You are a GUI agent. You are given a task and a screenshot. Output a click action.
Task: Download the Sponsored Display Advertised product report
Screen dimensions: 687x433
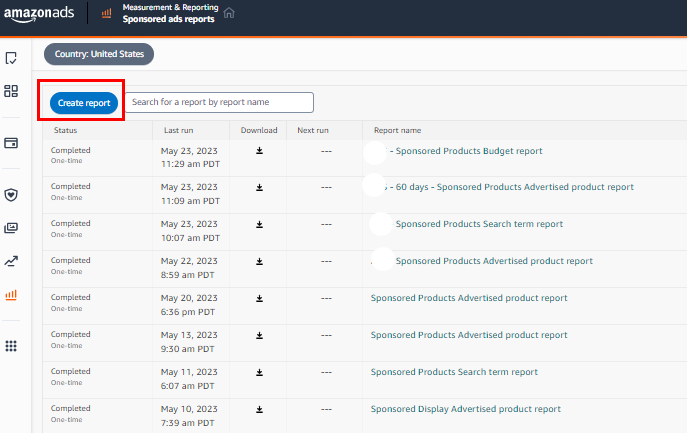point(259,409)
